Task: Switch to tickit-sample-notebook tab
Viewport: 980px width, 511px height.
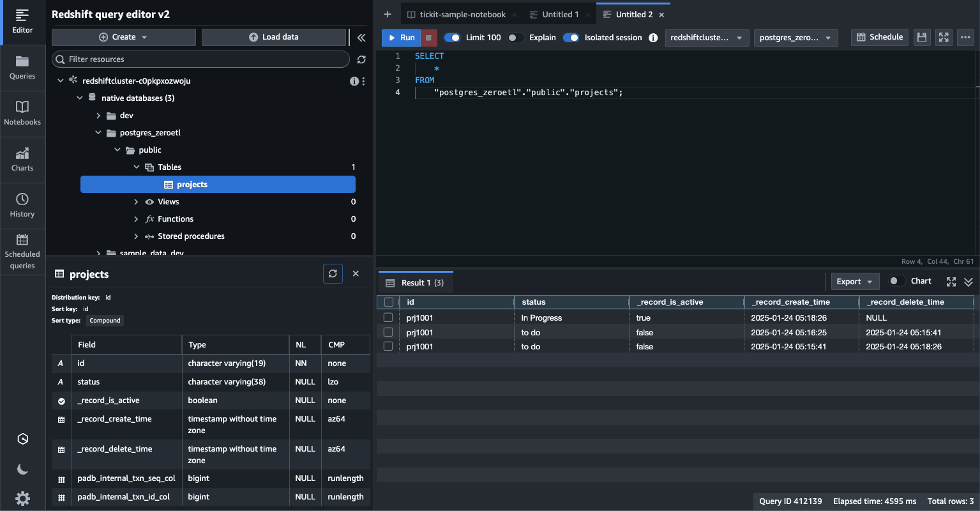Action: pyautogui.click(x=462, y=15)
